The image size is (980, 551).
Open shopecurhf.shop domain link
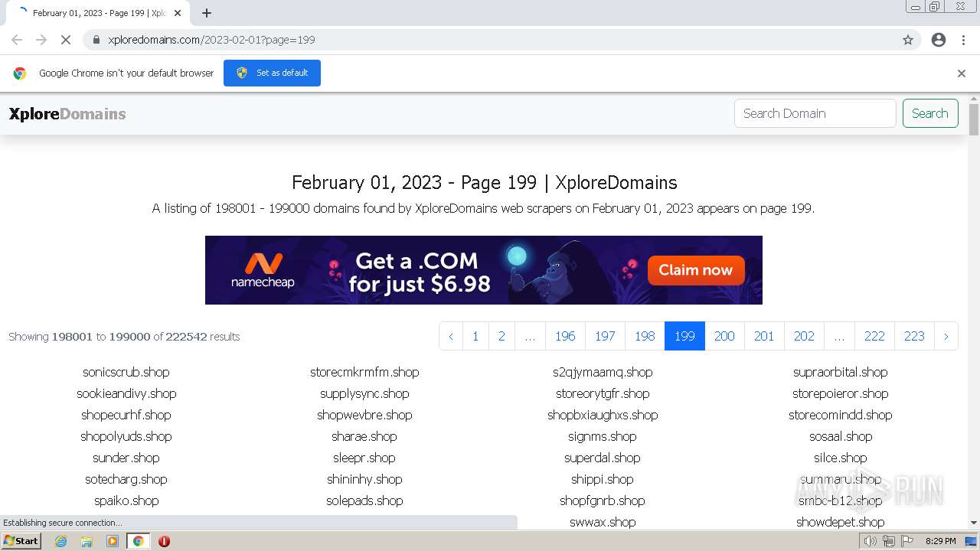[x=126, y=415]
